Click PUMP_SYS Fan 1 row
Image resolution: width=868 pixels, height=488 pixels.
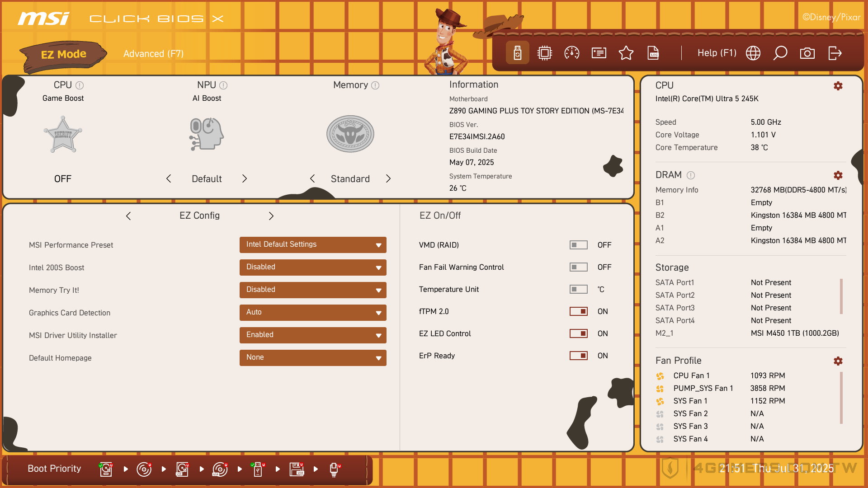[x=721, y=389]
